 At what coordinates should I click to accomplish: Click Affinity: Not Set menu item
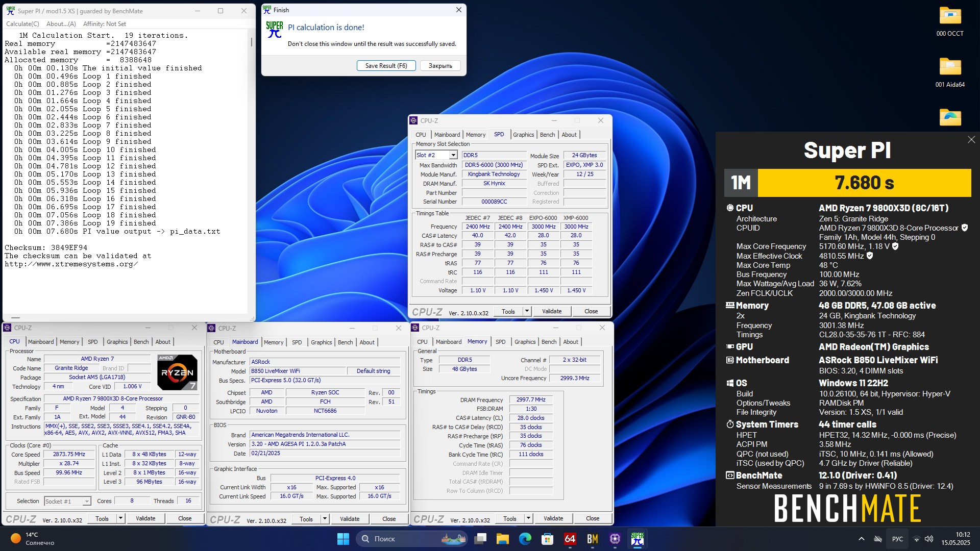[x=105, y=24]
